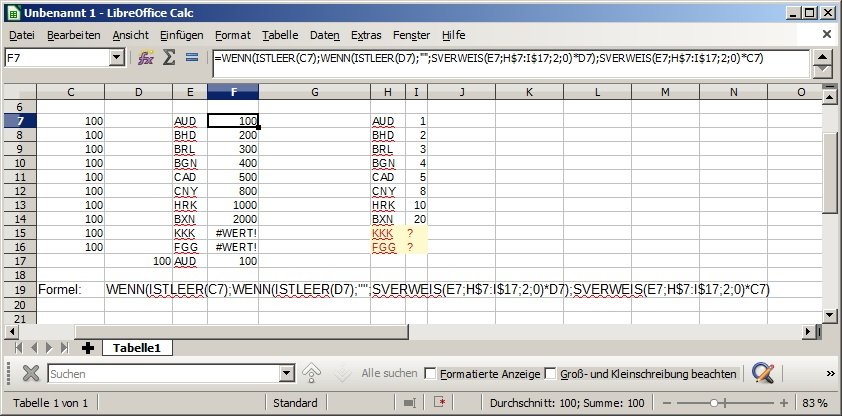Screen dimensions: 842x416
Task: Select row header 12
Action: pos(20,191)
